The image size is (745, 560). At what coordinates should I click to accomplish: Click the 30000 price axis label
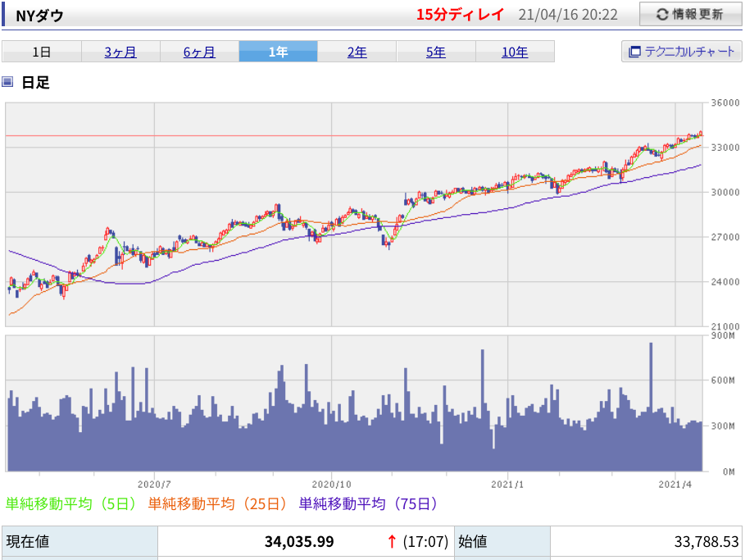(x=725, y=192)
